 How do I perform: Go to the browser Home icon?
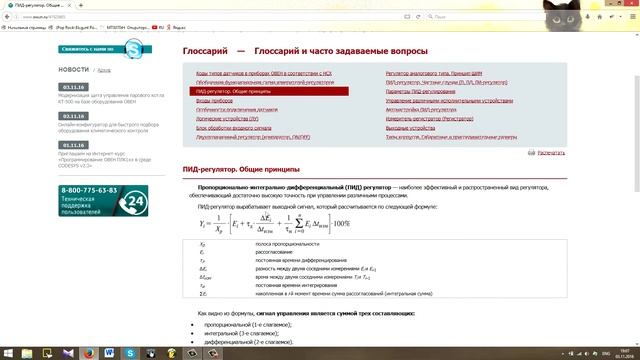coord(600,17)
